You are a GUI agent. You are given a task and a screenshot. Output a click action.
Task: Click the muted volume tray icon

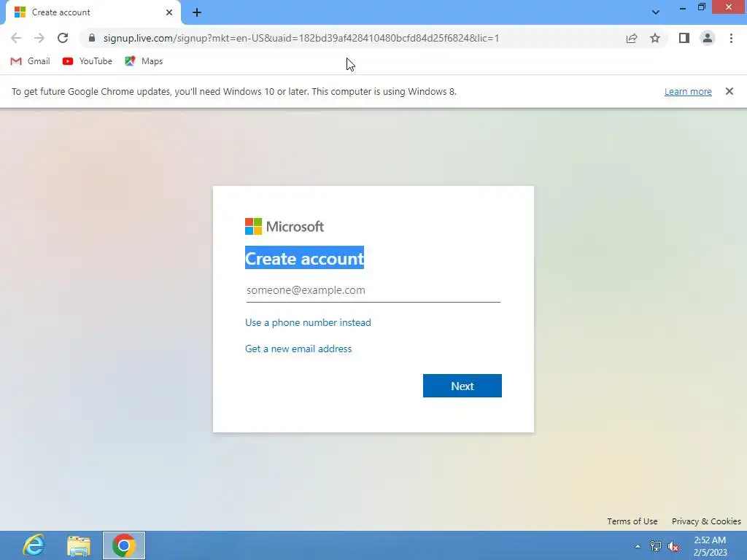pos(673,546)
